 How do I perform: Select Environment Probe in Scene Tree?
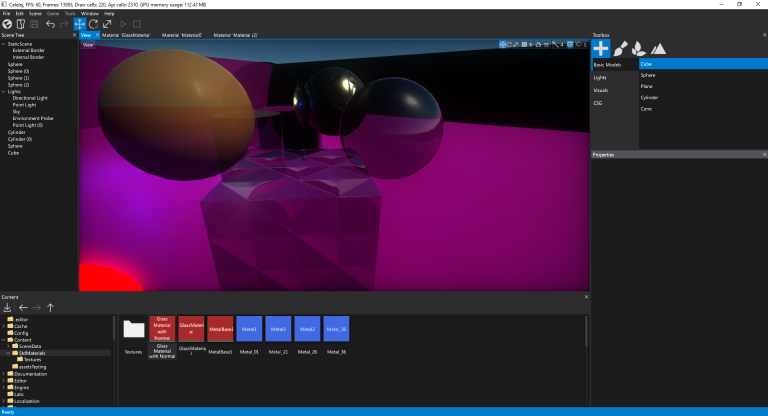34,118
